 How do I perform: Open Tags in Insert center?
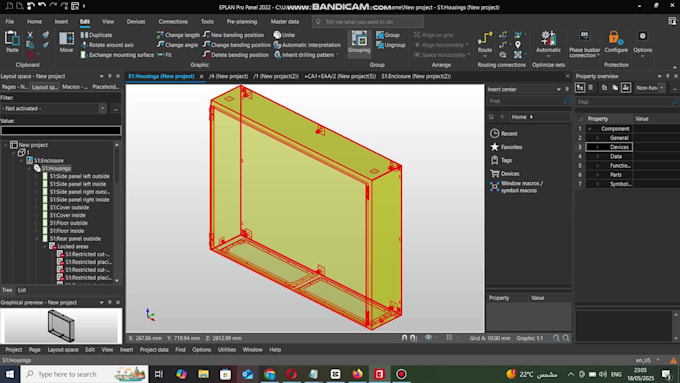tap(501, 160)
